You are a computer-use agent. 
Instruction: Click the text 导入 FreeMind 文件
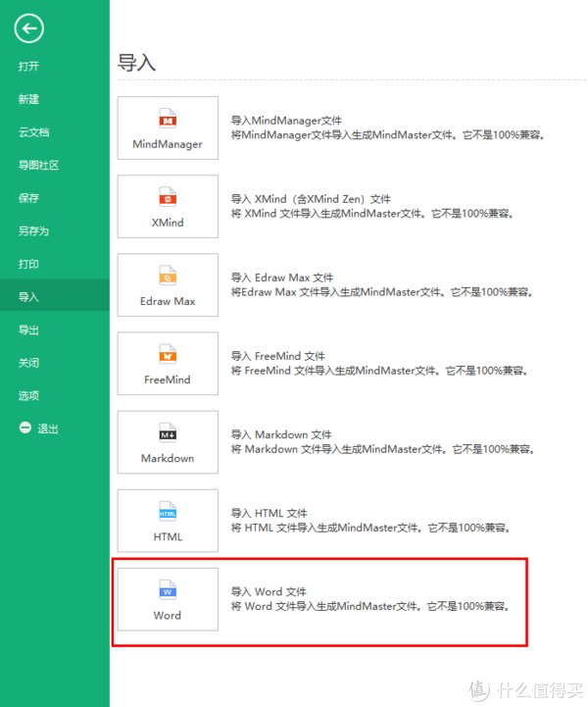[x=278, y=356]
